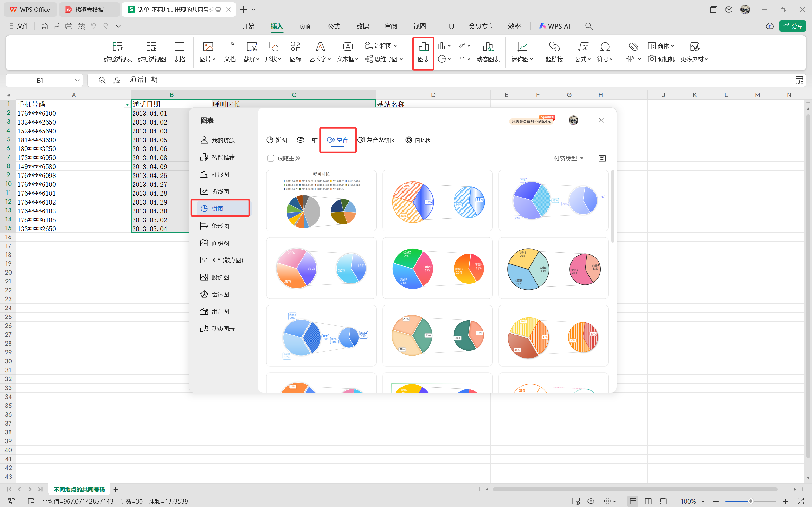Screen dimensions: 812x507
Task: Click the Camera (照相机) icon
Action: [x=661, y=59]
